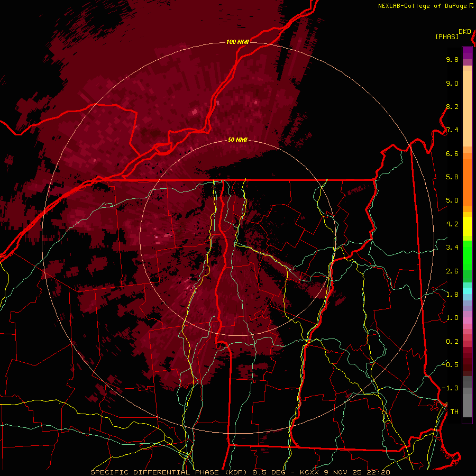Click the 8.2 value on color scale

coord(452,106)
